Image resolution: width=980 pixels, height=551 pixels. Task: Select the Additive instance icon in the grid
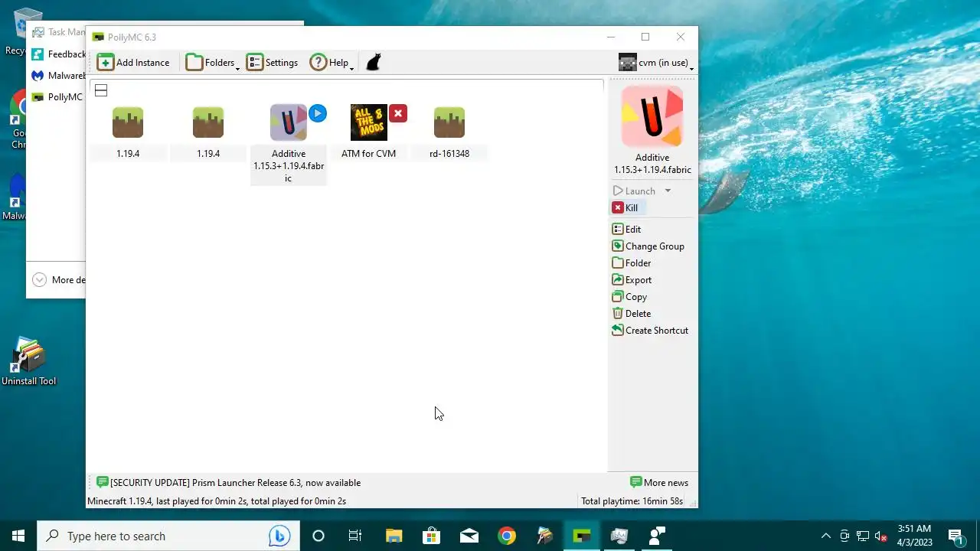tap(289, 122)
